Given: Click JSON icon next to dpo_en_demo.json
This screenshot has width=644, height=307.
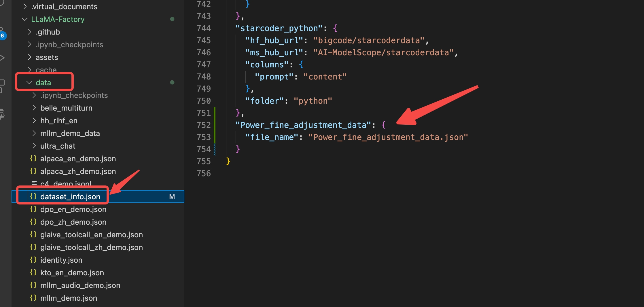Looking at the screenshot, I should pyautogui.click(x=33, y=209).
